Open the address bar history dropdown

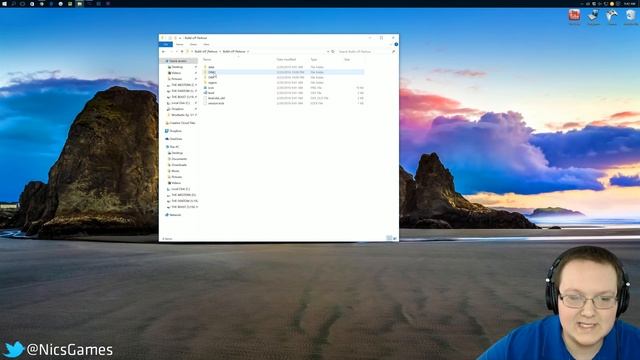click(328, 51)
